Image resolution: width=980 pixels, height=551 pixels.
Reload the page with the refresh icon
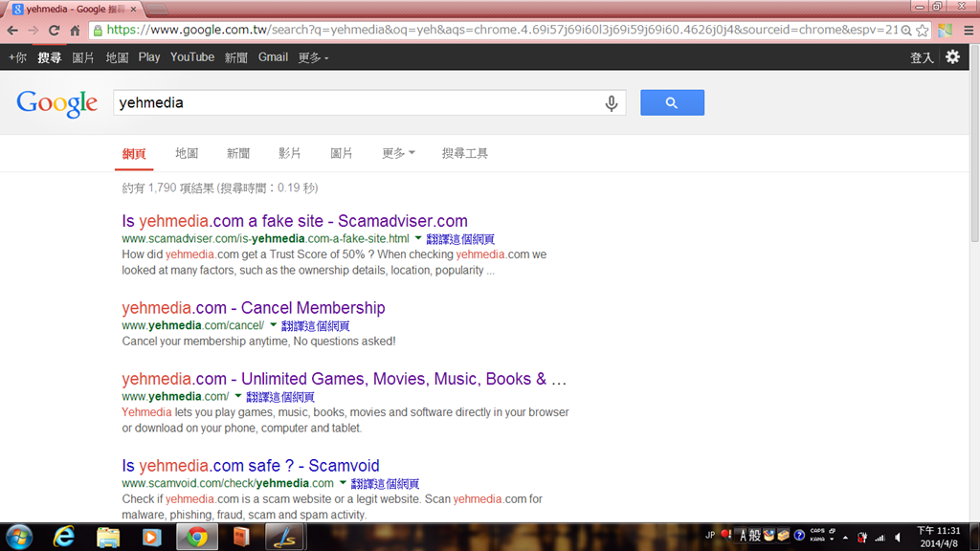pos(55,30)
